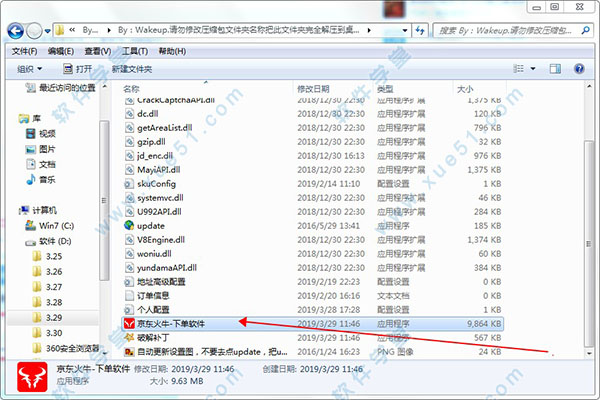This screenshot has height=400, width=600.
Task: Open the 查看(V) menu
Action: [x=98, y=51]
